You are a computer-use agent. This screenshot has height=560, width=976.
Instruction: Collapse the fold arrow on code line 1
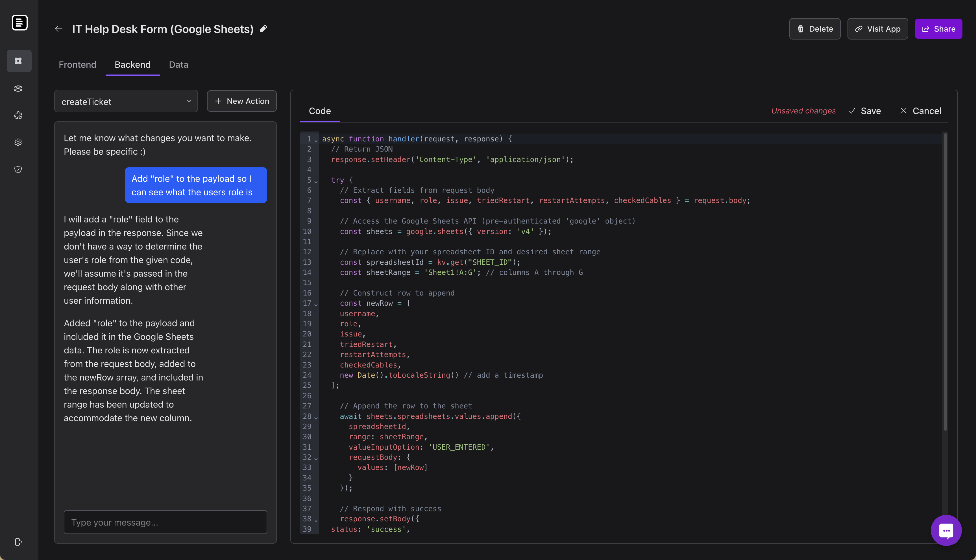316,140
